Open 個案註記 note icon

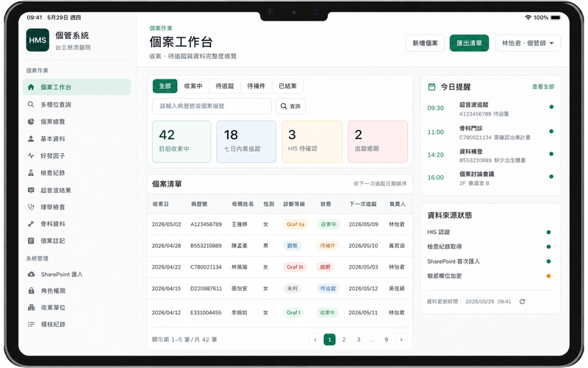[31, 241]
